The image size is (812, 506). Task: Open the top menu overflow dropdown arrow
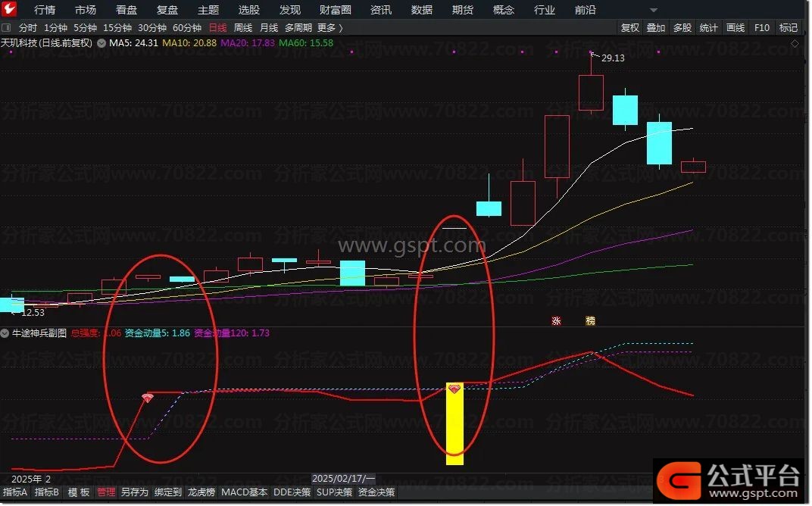[x=654, y=11]
